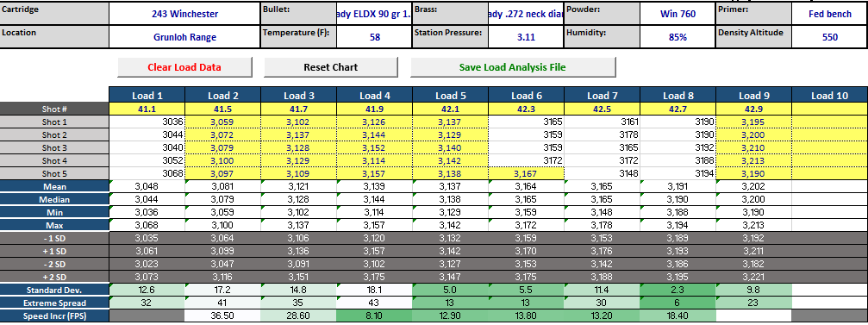Select Load 8 Standard Dev. value 2.3
868x325 pixels.
tap(678, 290)
